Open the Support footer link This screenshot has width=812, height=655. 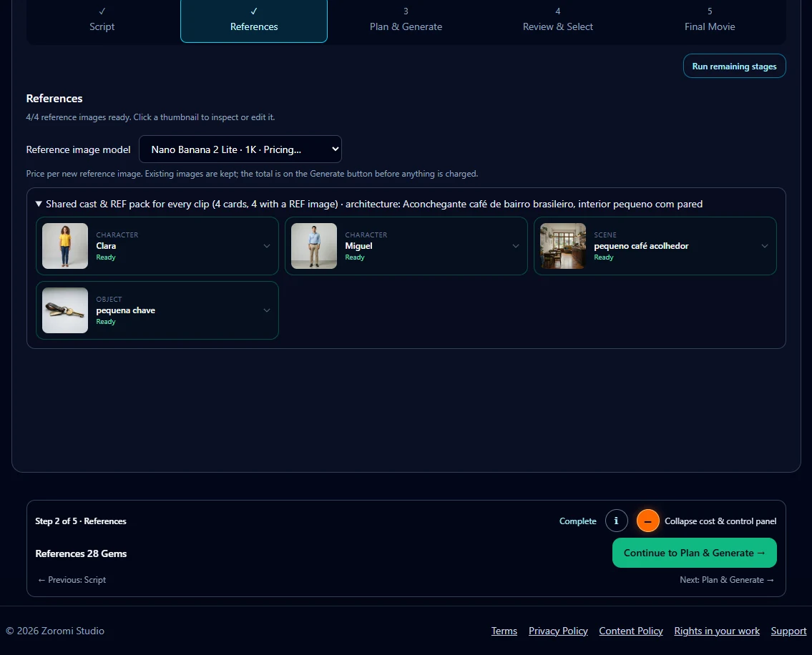pos(788,631)
